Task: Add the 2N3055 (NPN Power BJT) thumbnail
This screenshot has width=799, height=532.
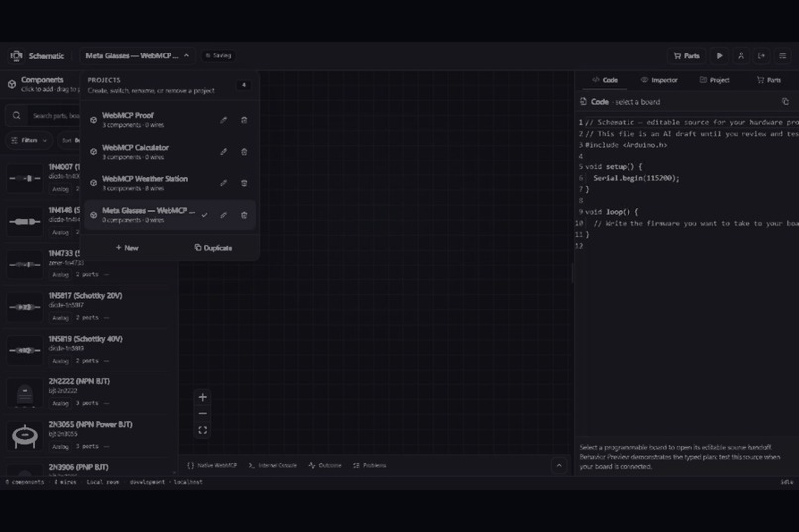Action: point(25,435)
